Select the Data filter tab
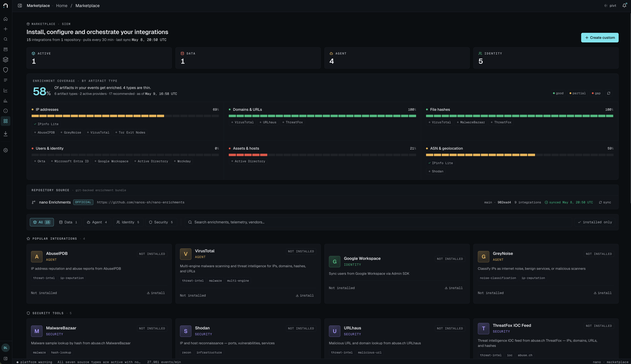The height and width of the screenshot is (364, 631). click(x=68, y=222)
